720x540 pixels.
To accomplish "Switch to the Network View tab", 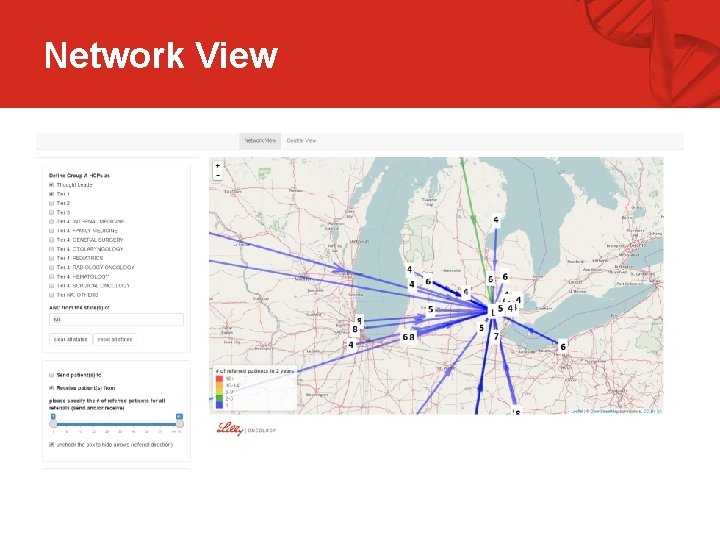I will pos(260,141).
